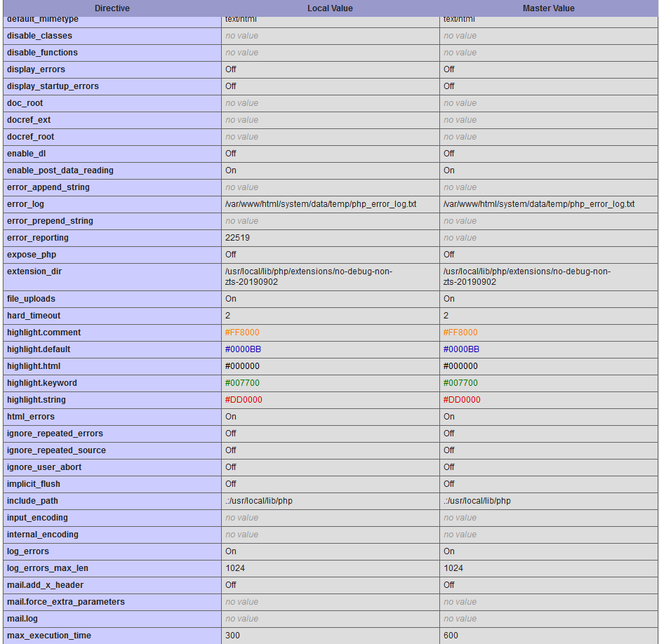Select the doc_root directive name
This screenshot has height=644, width=659.
click(25, 103)
